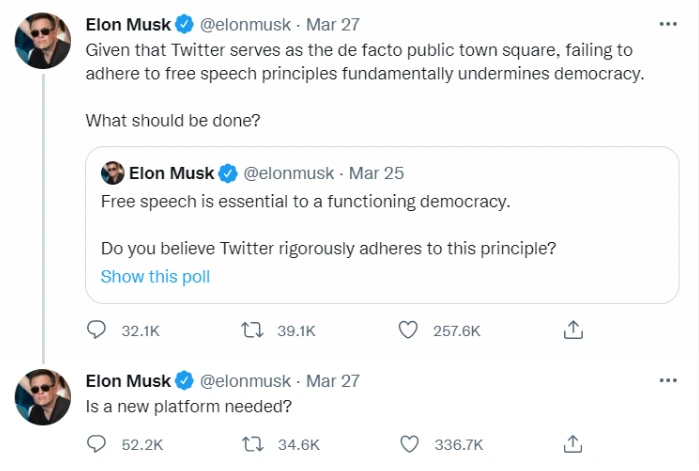Click the Mar 25 date on quoted tweet

coord(376,173)
